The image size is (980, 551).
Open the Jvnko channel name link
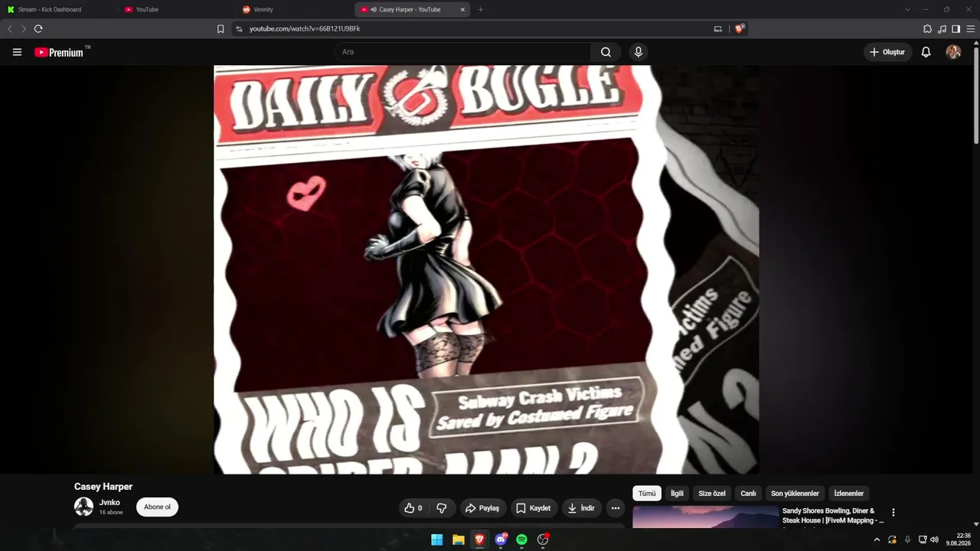click(x=109, y=503)
